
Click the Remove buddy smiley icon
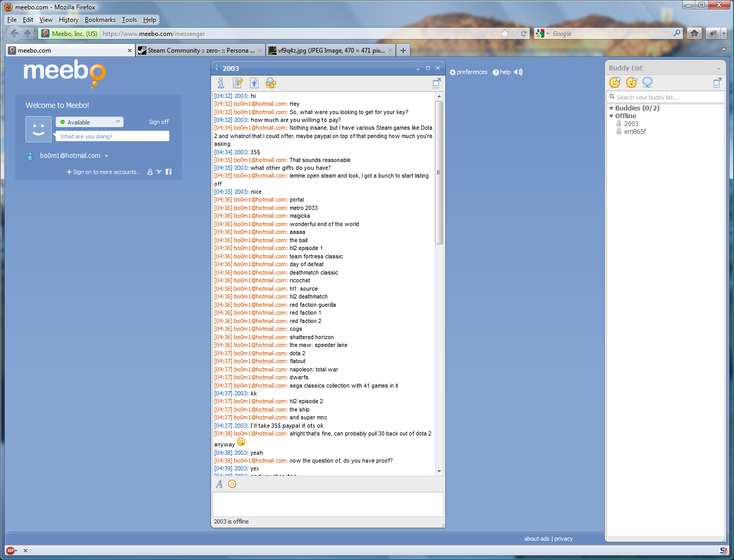[632, 82]
